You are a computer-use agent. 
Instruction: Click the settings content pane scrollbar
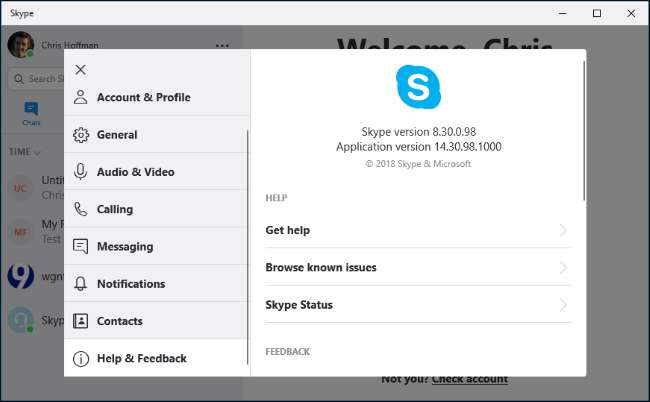tap(584, 131)
